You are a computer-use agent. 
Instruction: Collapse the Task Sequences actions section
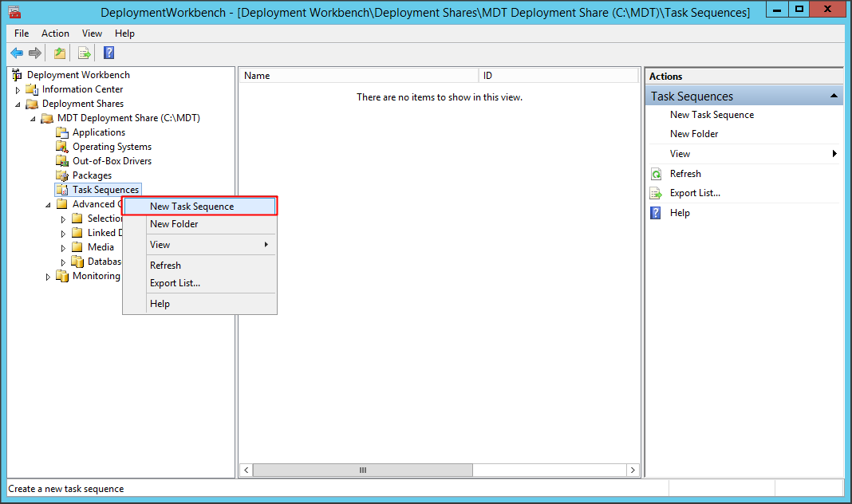(x=834, y=96)
